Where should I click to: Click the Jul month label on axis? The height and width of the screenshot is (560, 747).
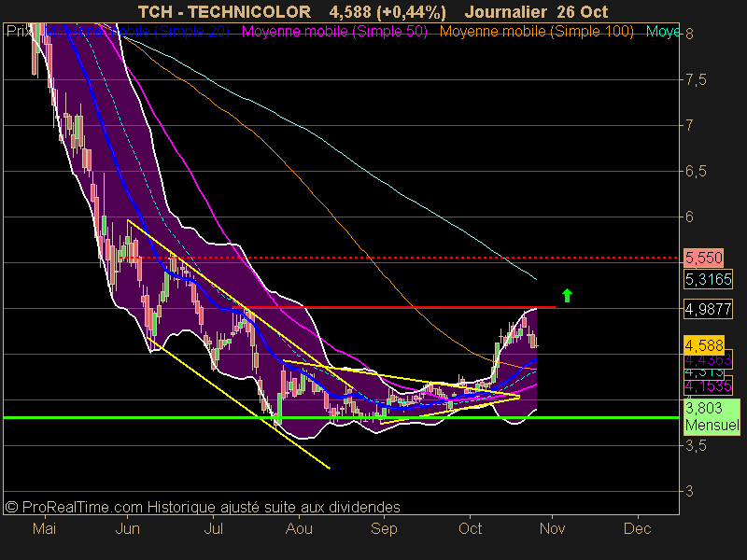[214, 528]
